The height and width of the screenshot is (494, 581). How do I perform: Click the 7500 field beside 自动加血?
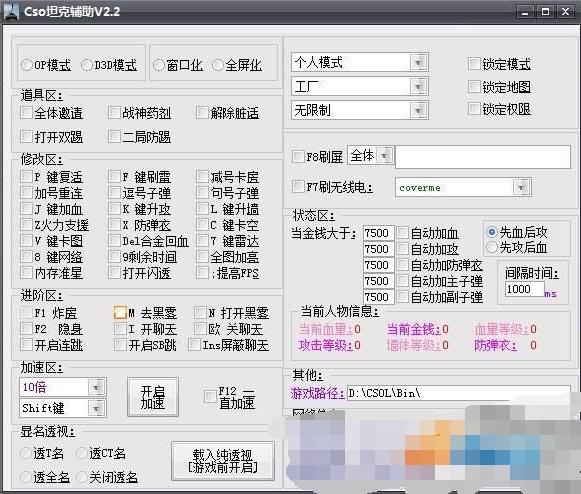(378, 233)
